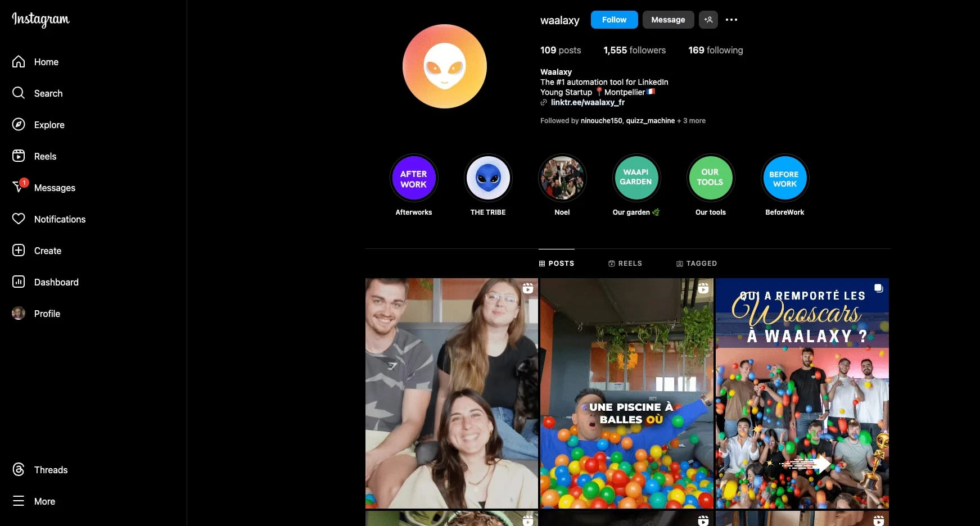This screenshot has width=980, height=526.
Task: Click the Message button
Action: pos(668,20)
